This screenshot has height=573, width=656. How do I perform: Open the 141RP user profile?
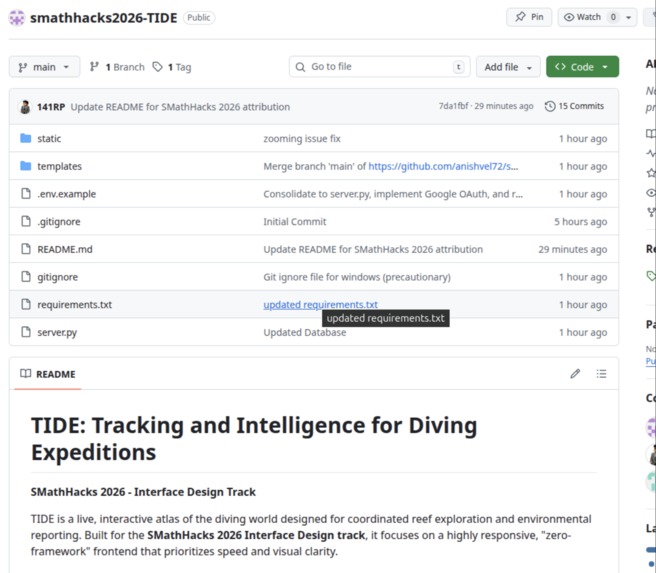pos(51,107)
